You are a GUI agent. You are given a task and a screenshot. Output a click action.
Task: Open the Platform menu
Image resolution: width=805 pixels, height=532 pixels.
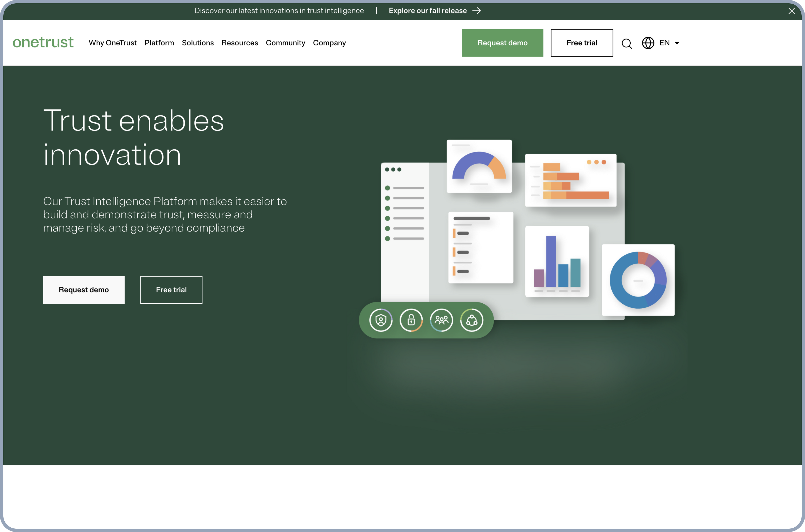159,43
